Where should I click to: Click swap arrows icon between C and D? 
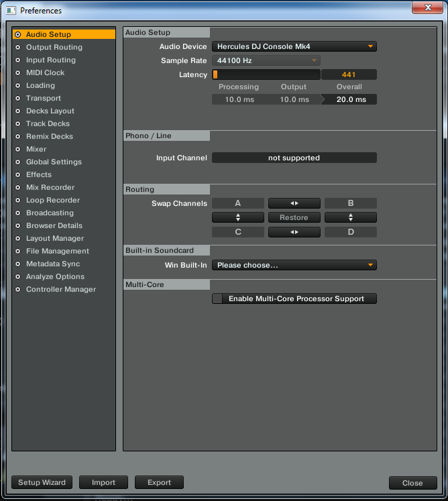point(294,232)
